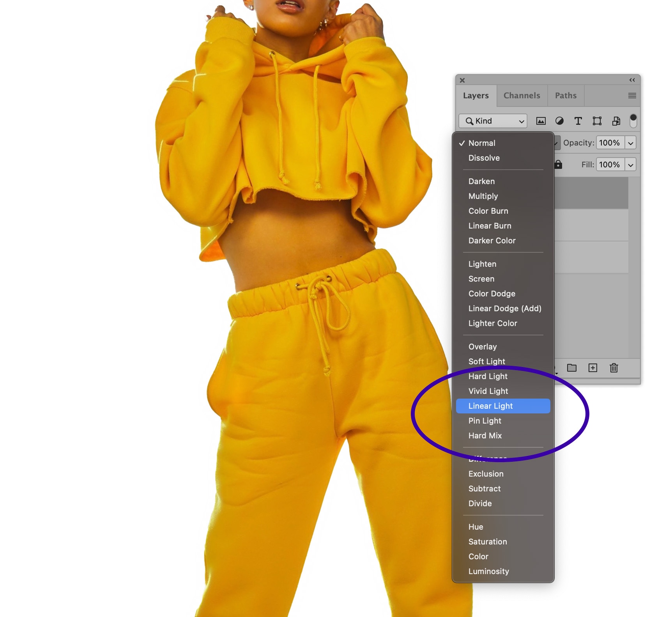The height and width of the screenshot is (617, 672).
Task: Open the Kind filter dropdown
Action: click(493, 121)
